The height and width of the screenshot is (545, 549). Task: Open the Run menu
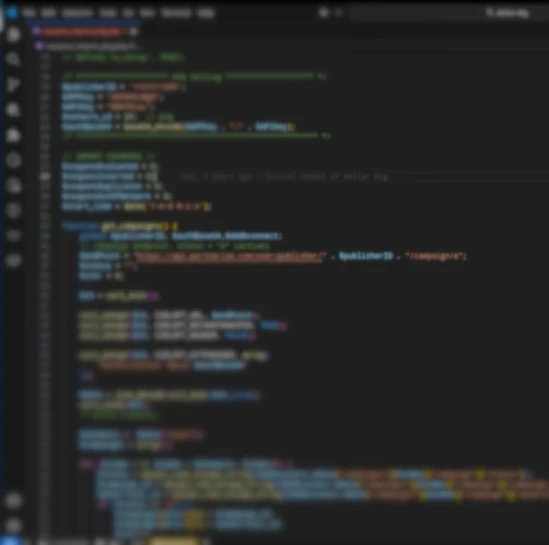[x=147, y=13]
